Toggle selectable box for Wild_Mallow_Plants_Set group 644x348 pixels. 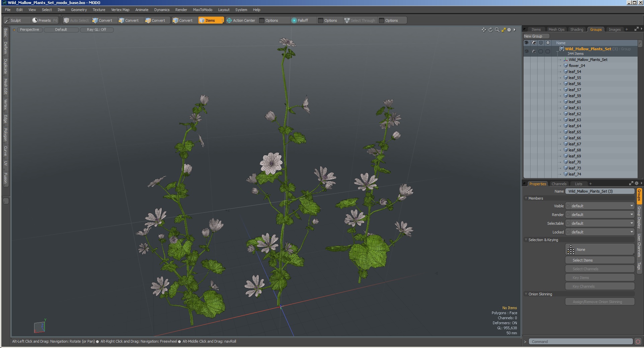pos(541,51)
